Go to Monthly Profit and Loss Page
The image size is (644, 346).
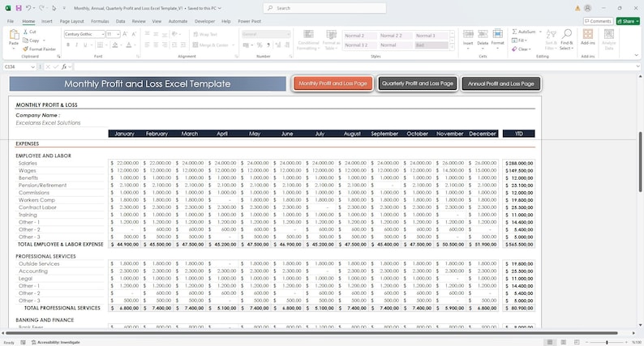[333, 83]
